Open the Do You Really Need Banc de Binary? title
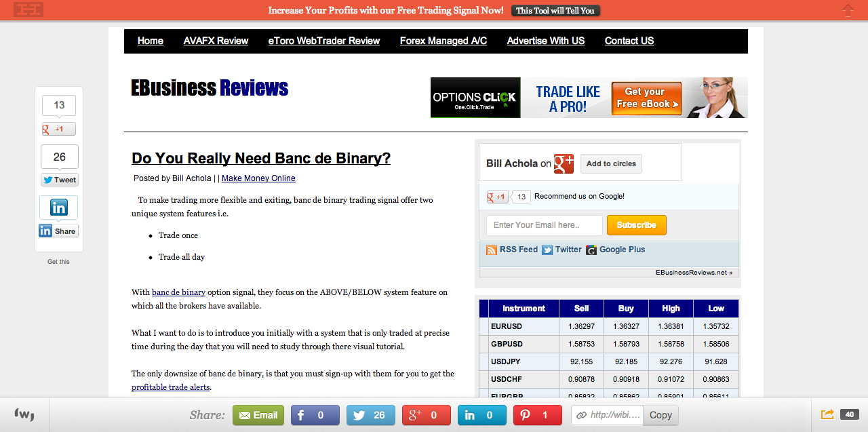 (x=261, y=159)
